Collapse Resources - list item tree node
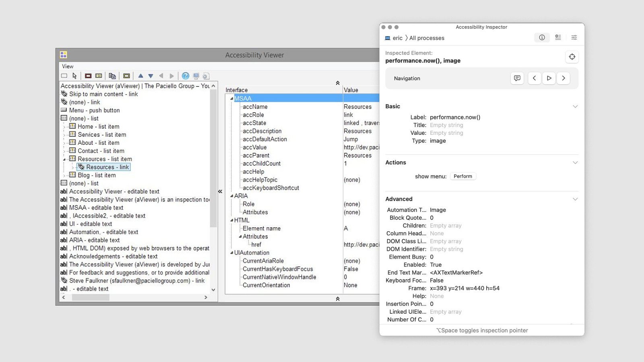 pos(64,159)
